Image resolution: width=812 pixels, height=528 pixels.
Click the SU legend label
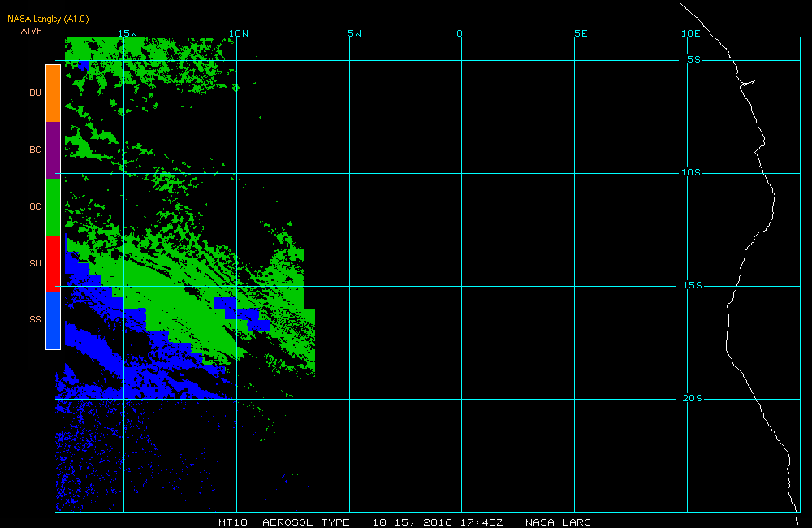(35, 264)
